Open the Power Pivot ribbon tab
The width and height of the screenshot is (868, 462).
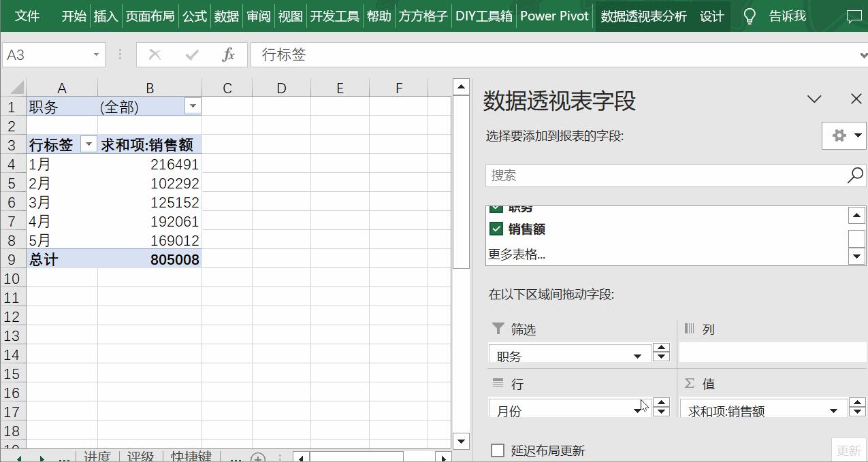(553, 16)
